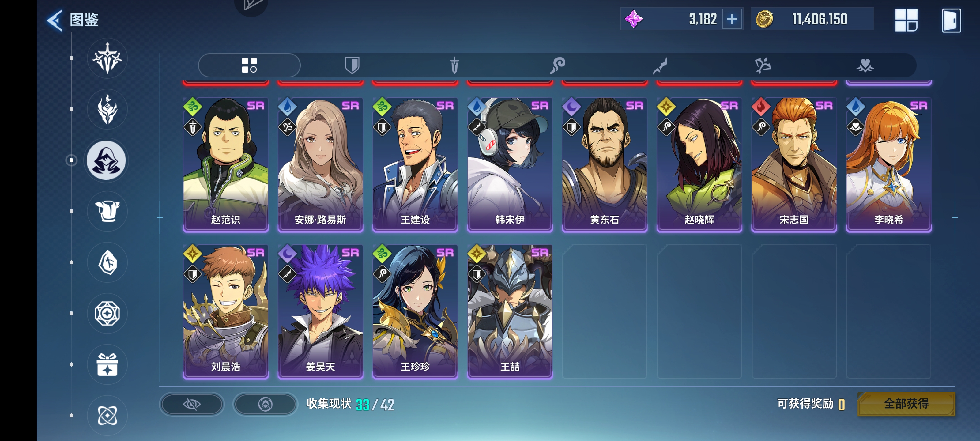Switch to the sword class tab
The image size is (980, 441).
[x=454, y=65]
